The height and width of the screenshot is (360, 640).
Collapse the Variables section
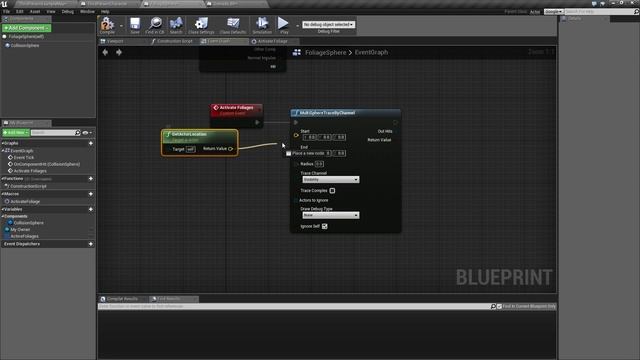[2, 209]
